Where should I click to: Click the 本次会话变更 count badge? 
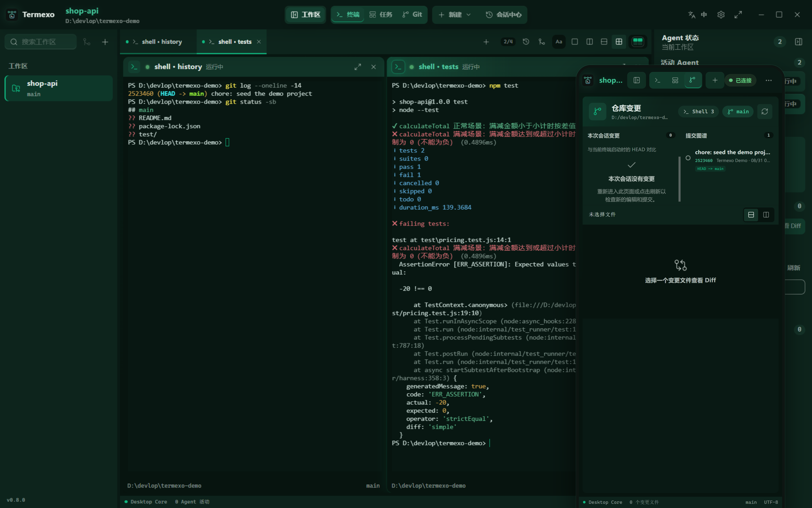click(670, 135)
